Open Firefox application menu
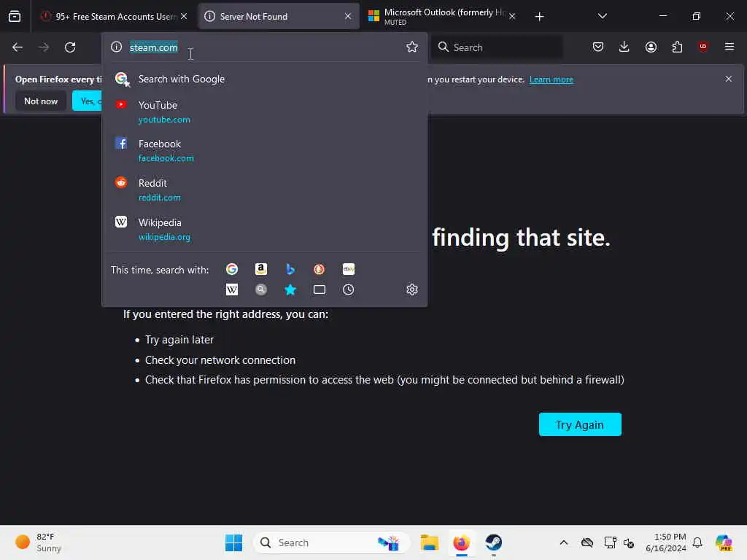Screen dimensions: 747x560 [x=729, y=47]
